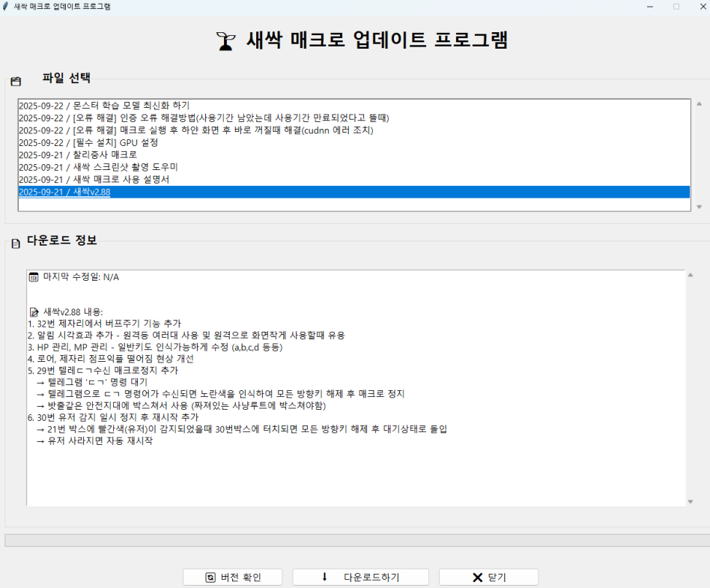The height and width of the screenshot is (588, 710).
Task: Choose 새싹 매크로 사용 설명서 from the list
Action: [x=94, y=180]
